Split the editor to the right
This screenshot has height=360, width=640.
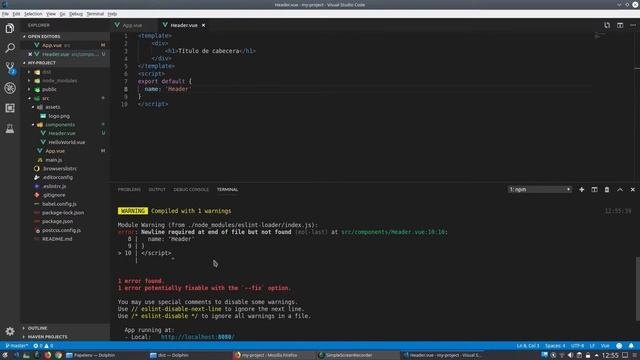point(620,25)
